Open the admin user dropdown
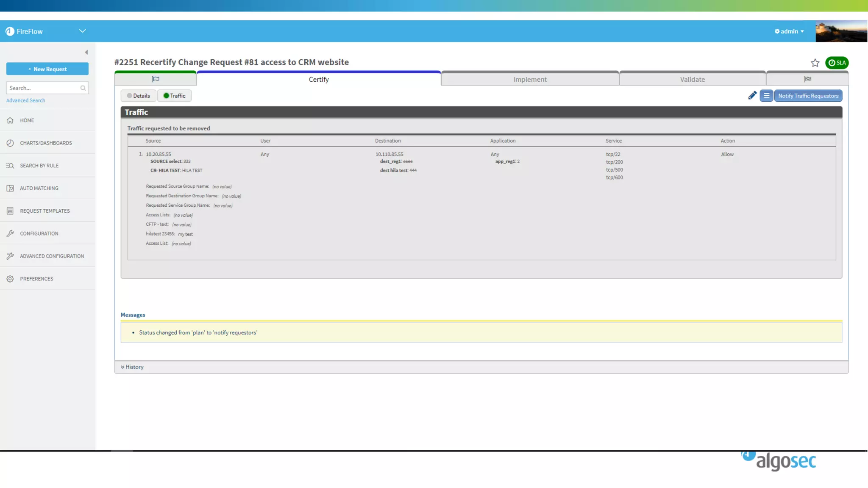This screenshot has height=488, width=868. 789,31
